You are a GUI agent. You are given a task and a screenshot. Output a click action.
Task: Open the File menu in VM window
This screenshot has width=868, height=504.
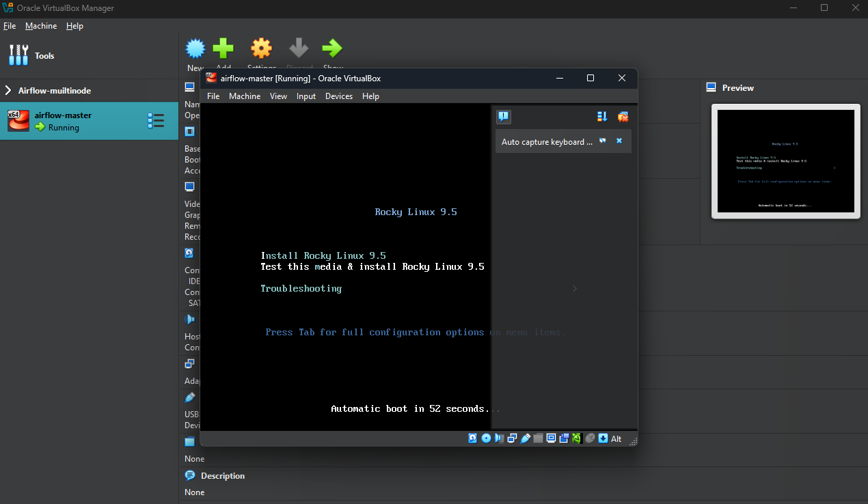213,96
